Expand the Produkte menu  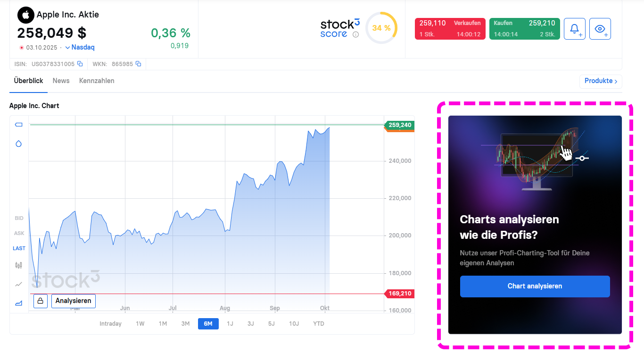(600, 81)
